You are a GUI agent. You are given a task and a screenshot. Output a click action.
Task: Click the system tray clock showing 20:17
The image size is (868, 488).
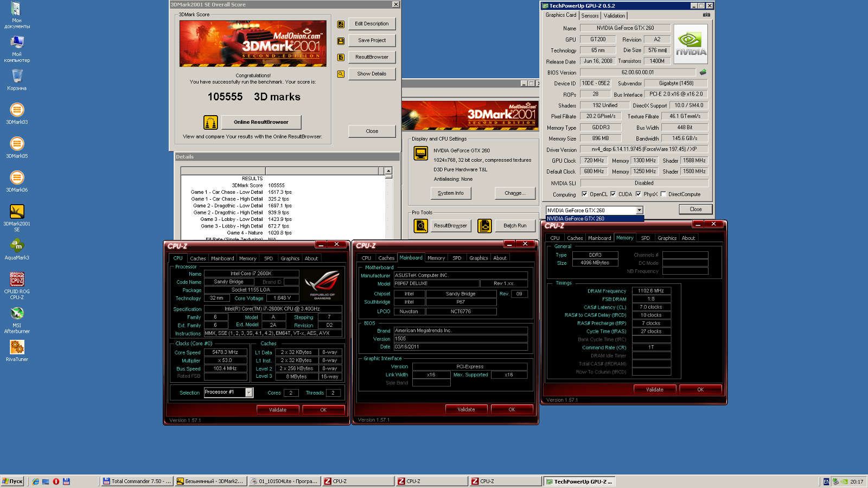(857, 481)
